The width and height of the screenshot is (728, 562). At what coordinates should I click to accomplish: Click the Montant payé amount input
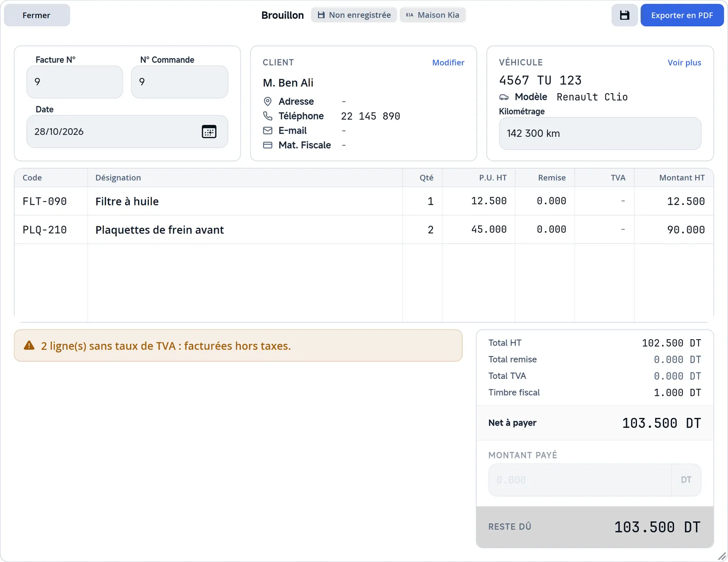580,480
